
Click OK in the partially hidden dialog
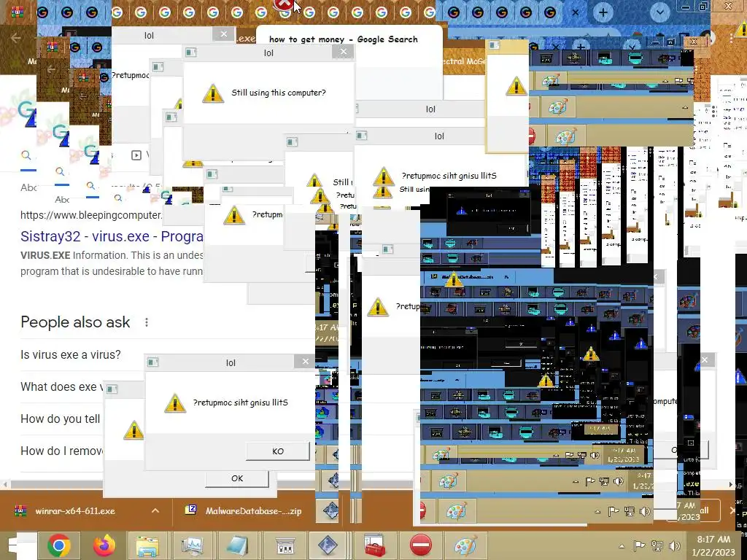tap(237, 478)
